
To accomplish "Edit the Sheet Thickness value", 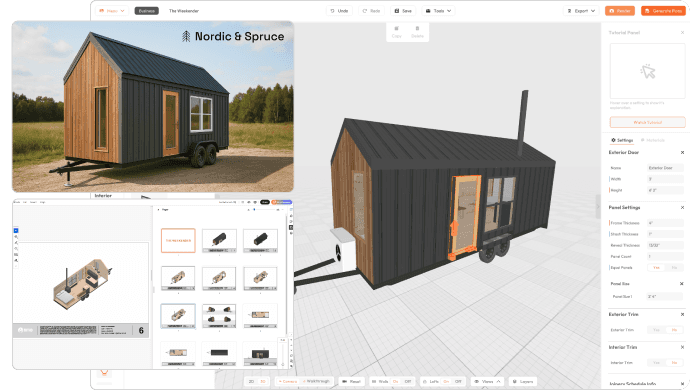I will point(665,234).
